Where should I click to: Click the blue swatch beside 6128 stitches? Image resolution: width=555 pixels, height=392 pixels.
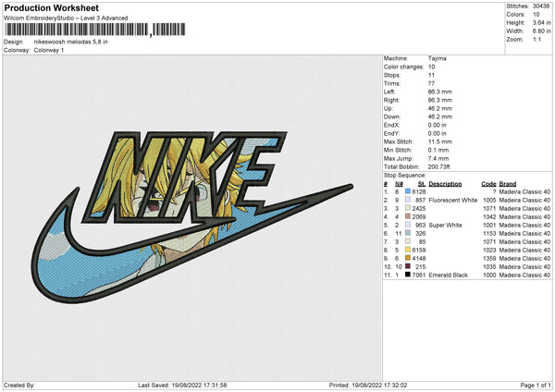click(x=408, y=191)
